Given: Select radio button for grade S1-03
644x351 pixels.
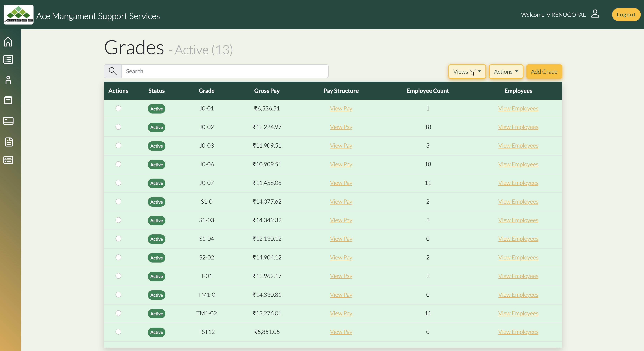Looking at the screenshot, I should click(x=118, y=220).
